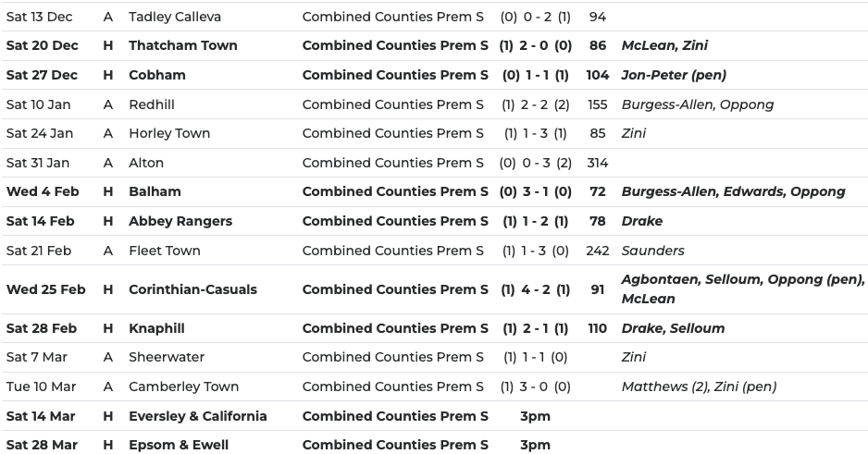The image size is (868, 454).
Task: Open the Eversley & California upcoming fixture
Action: coord(197,416)
